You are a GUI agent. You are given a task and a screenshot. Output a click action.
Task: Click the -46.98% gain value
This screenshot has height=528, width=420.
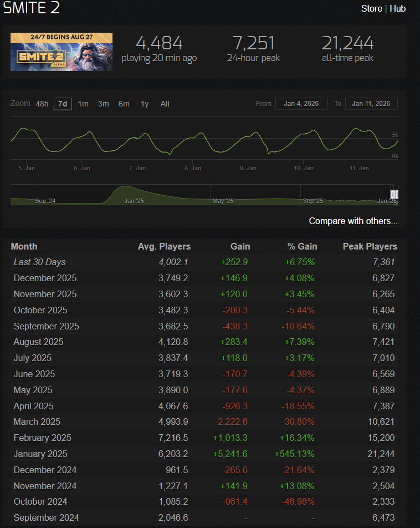(298, 501)
